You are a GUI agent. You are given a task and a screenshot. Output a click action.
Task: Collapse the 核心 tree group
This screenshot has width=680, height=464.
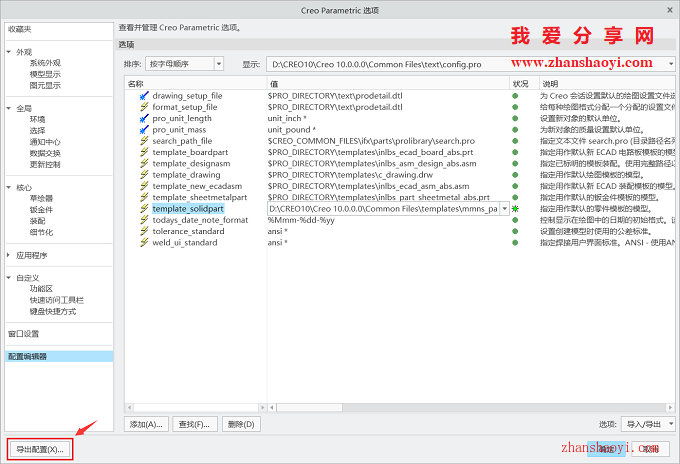point(9,187)
